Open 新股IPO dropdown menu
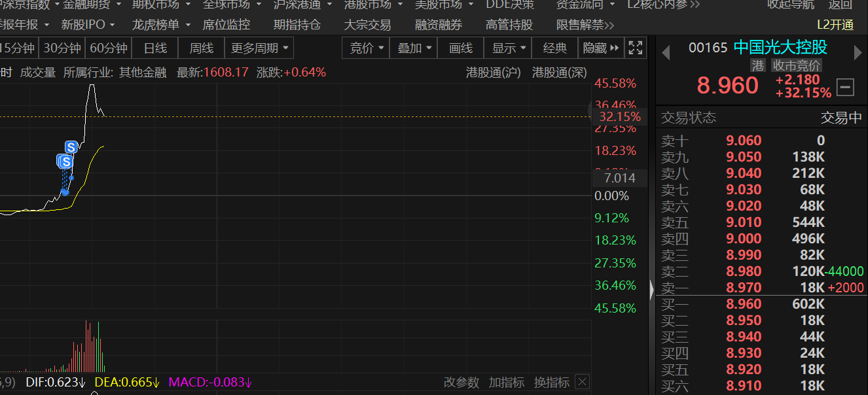Screen dimensions: 868x395 87,26
